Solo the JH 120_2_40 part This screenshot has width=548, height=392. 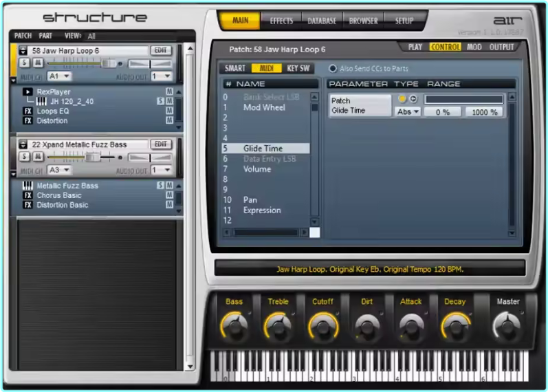[160, 101]
